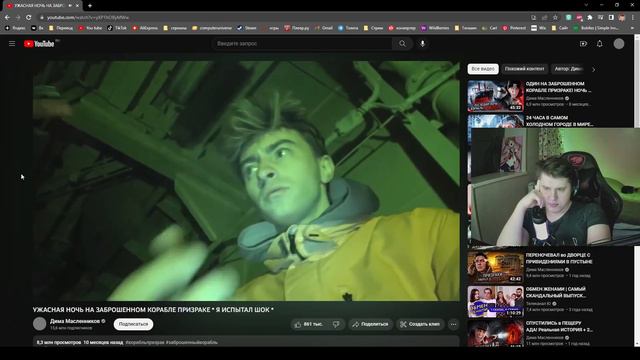Open the Дима Масленников channel name link

(75, 321)
